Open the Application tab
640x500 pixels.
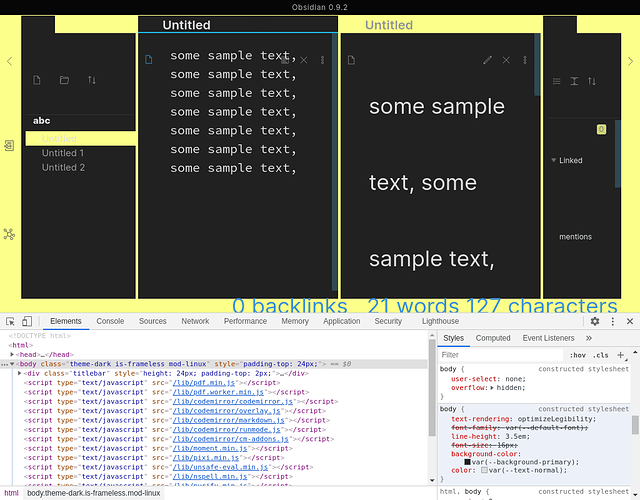pos(342,321)
